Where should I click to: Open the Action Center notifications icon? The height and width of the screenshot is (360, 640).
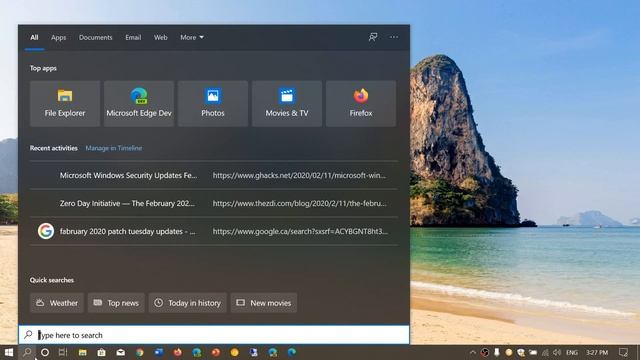coord(623,352)
